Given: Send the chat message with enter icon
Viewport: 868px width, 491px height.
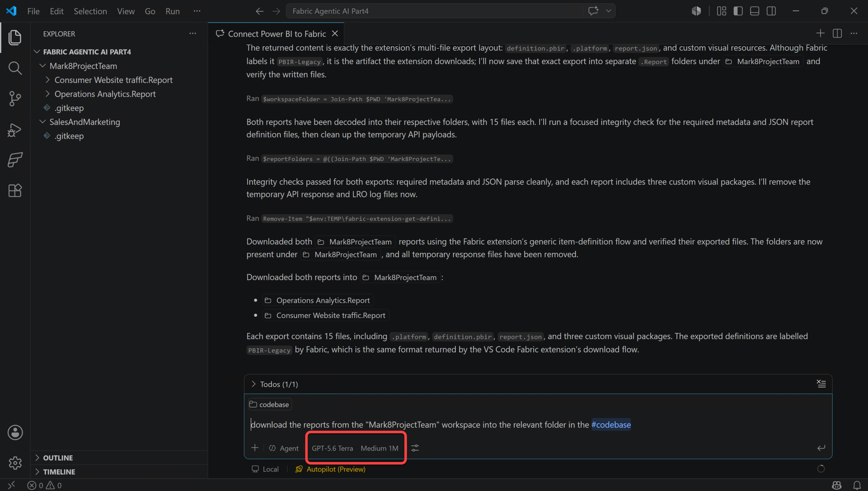Looking at the screenshot, I should 821,448.
